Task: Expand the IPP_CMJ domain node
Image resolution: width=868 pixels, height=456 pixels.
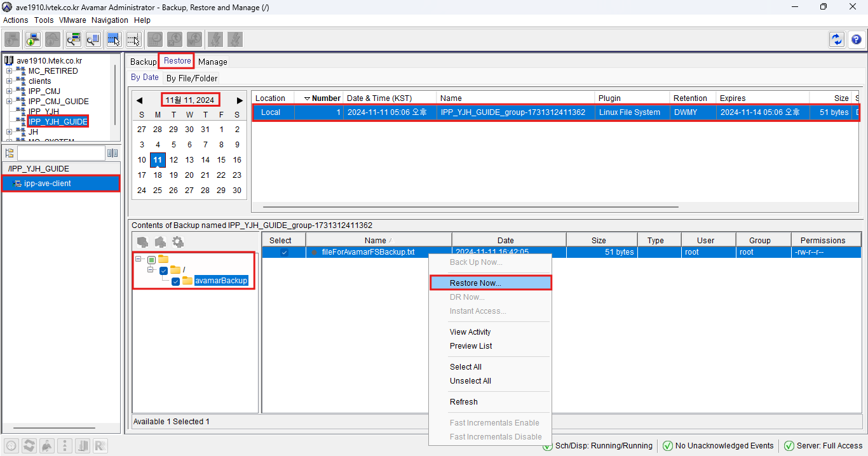Action: point(10,91)
